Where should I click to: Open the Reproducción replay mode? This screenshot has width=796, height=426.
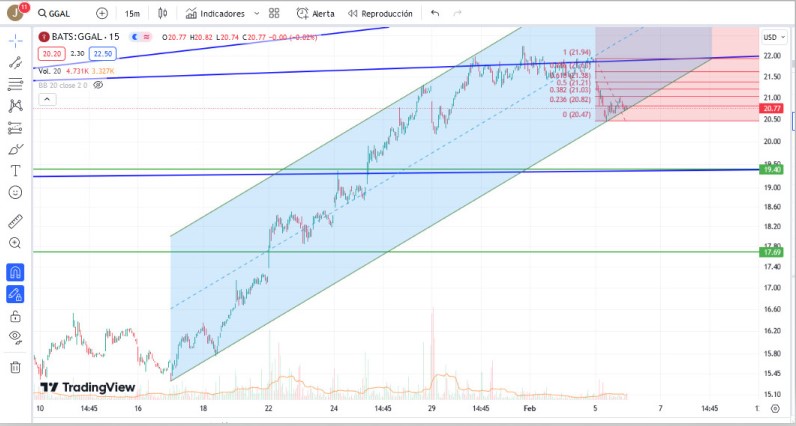coord(378,14)
